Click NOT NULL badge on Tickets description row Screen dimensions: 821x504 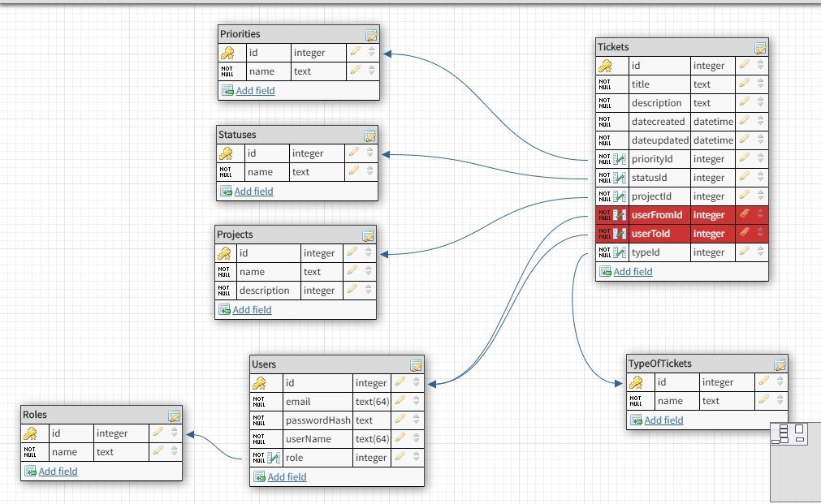click(x=605, y=103)
